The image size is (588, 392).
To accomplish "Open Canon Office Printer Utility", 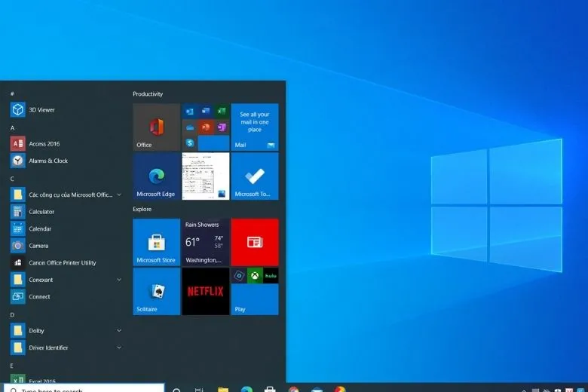I will point(62,263).
